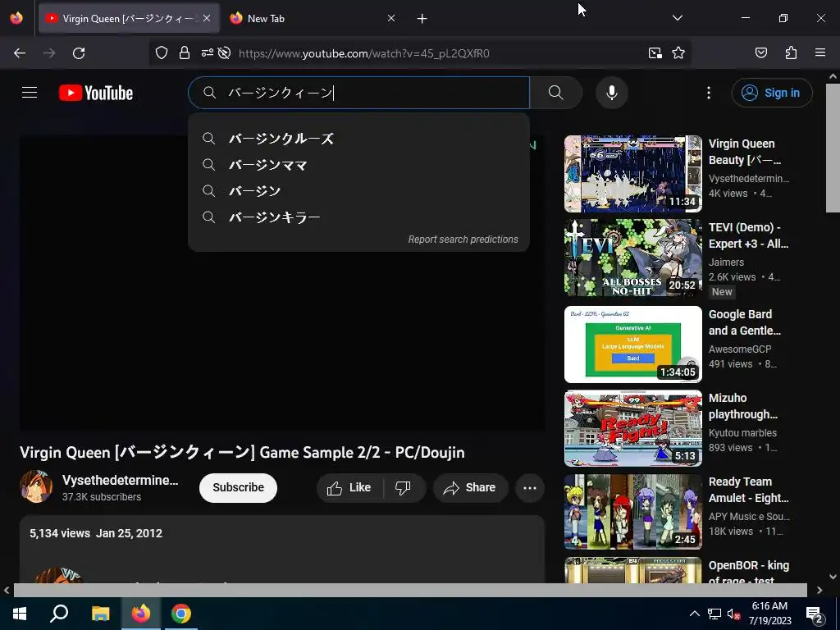Focus the YouTube search input field
The width and height of the screenshot is (840, 630).
tap(359, 93)
